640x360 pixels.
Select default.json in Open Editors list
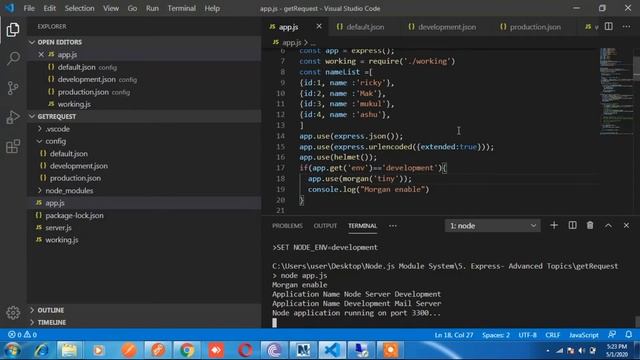click(x=76, y=67)
